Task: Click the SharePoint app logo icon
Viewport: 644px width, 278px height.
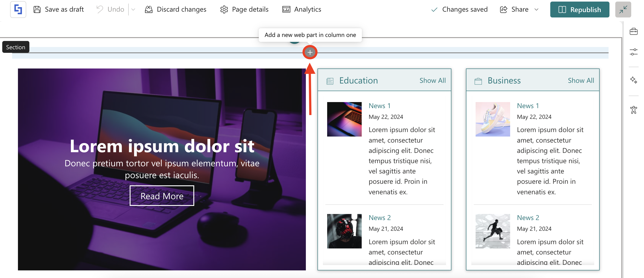Action: (x=18, y=9)
